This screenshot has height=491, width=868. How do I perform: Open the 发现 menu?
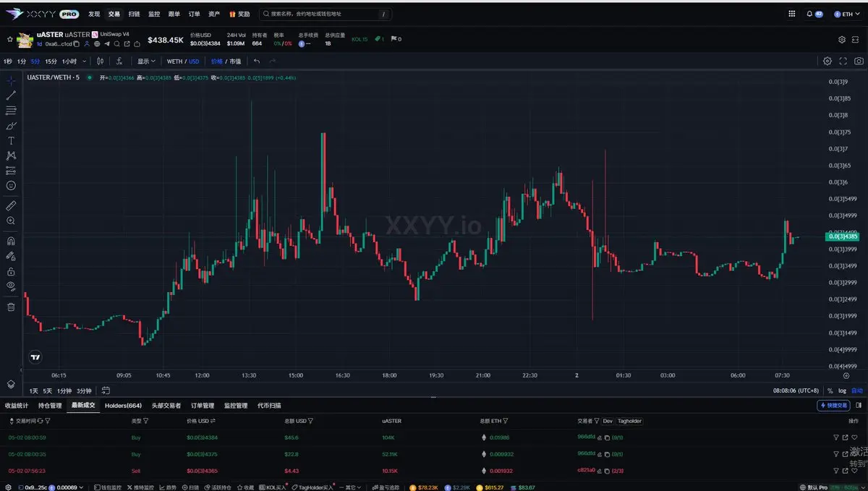[94, 14]
